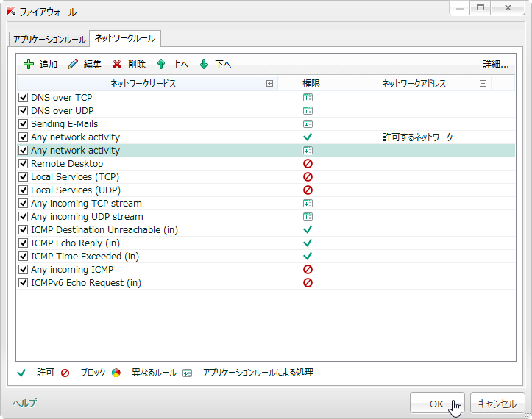The width and height of the screenshot is (532, 419).
Task: Select Any incoming UDP stream row text
Action: point(88,217)
